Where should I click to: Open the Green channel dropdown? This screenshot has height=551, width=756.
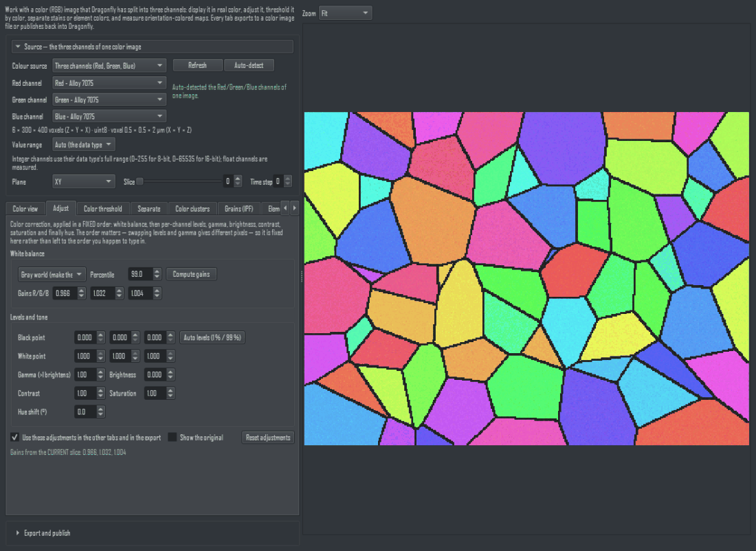(x=109, y=100)
